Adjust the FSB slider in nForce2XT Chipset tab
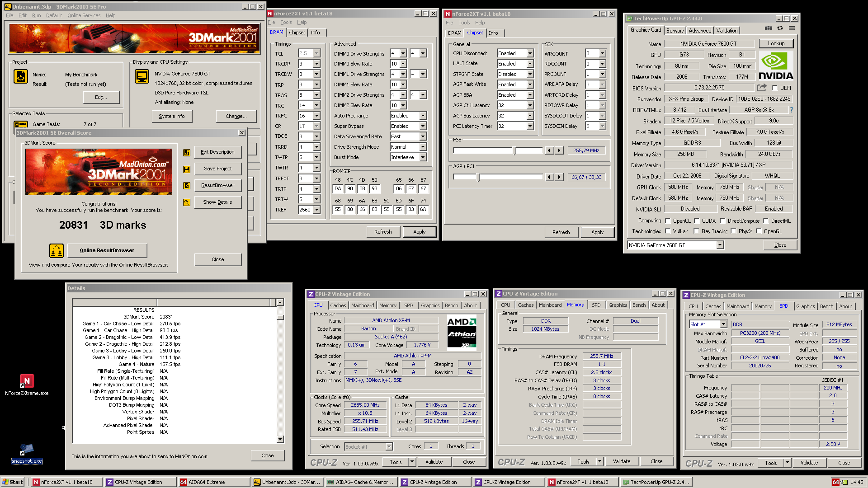Screen dimensions: 868x488 pos(515,150)
